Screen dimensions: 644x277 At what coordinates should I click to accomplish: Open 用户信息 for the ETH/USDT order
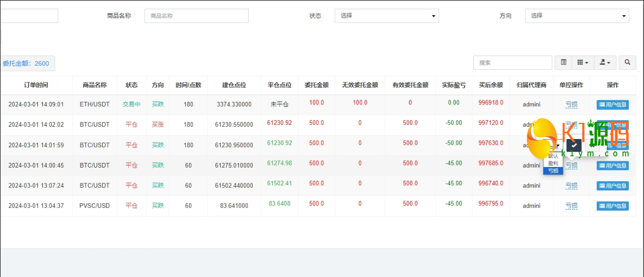(x=612, y=105)
